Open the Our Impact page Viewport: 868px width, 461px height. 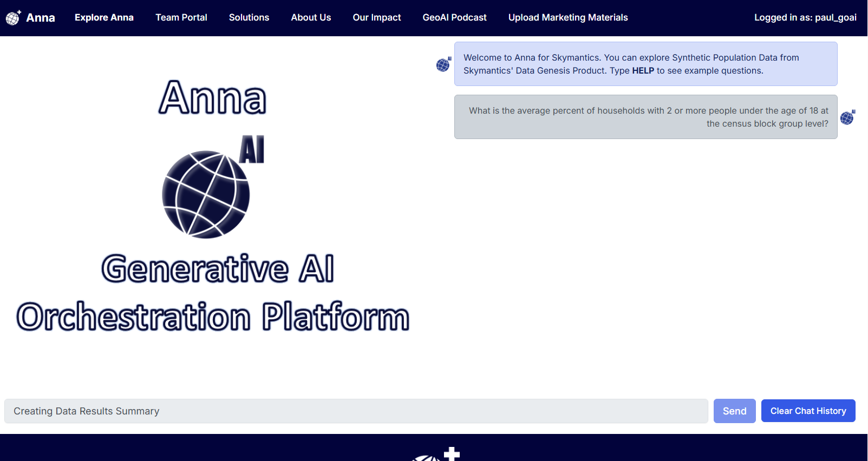(x=377, y=17)
